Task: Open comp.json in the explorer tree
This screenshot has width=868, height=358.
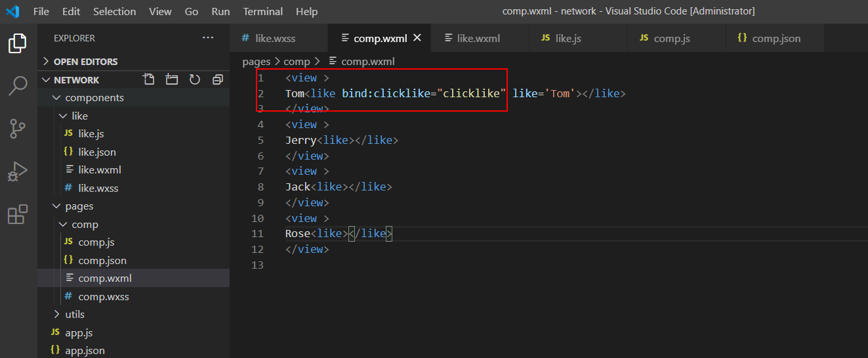Action: tap(134, 260)
